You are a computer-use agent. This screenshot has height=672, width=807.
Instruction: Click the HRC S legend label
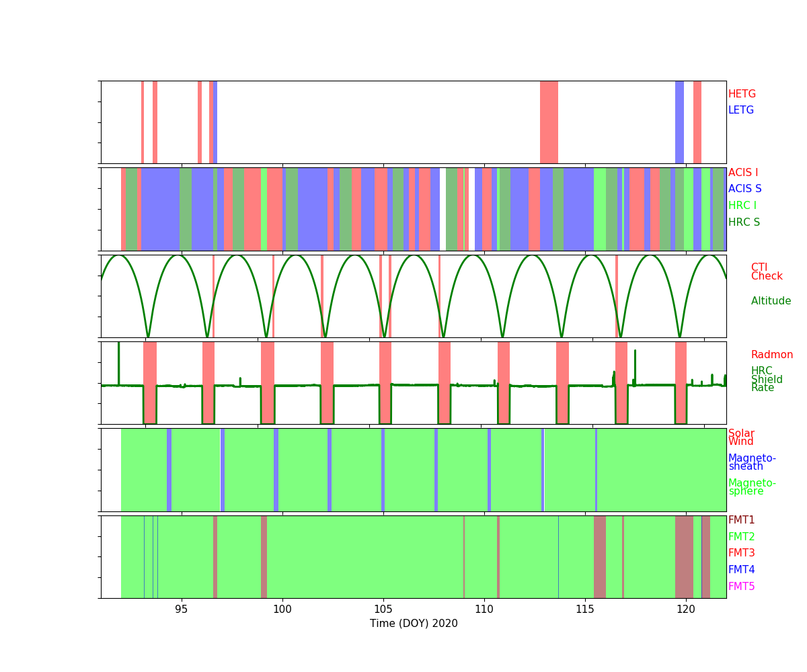click(x=744, y=222)
